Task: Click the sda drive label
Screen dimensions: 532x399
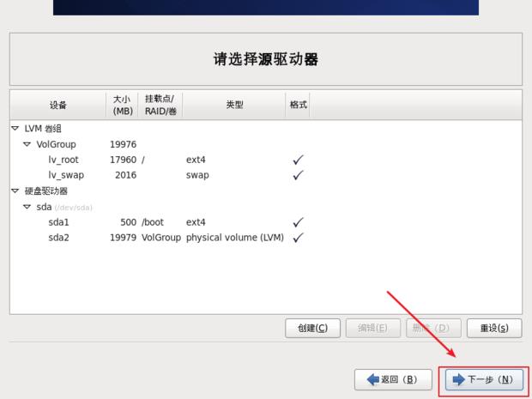Action: [44, 207]
